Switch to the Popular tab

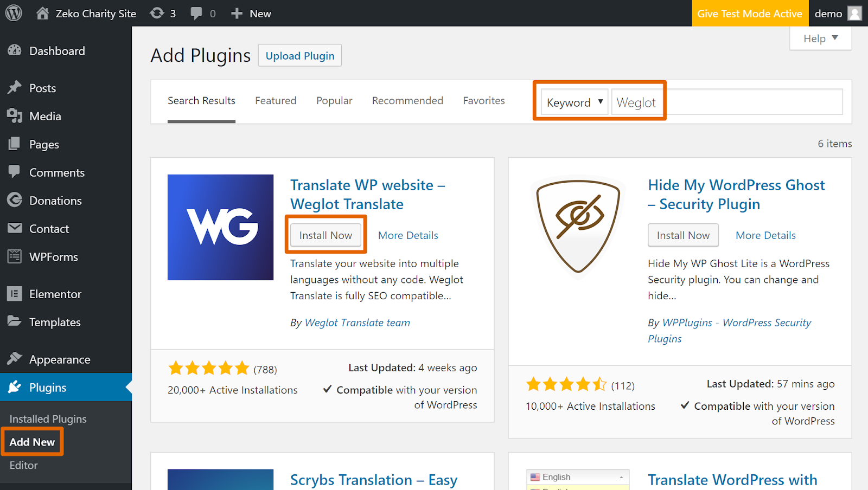point(334,101)
